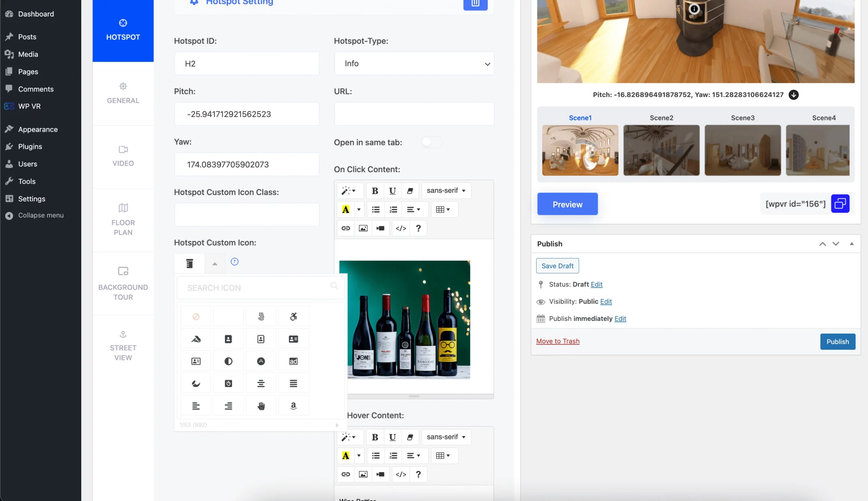Click the Publish immediately visibility toggle

[620, 318]
